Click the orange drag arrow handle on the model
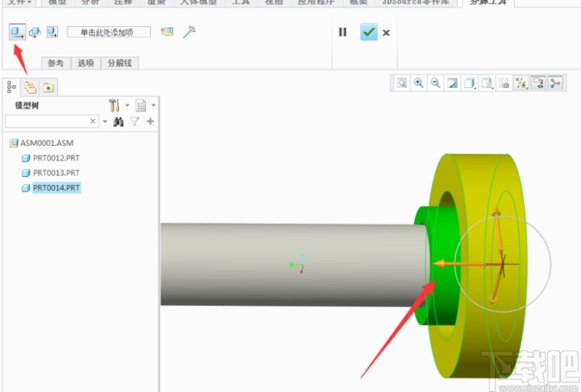581x392 pixels. click(x=440, y=264)
